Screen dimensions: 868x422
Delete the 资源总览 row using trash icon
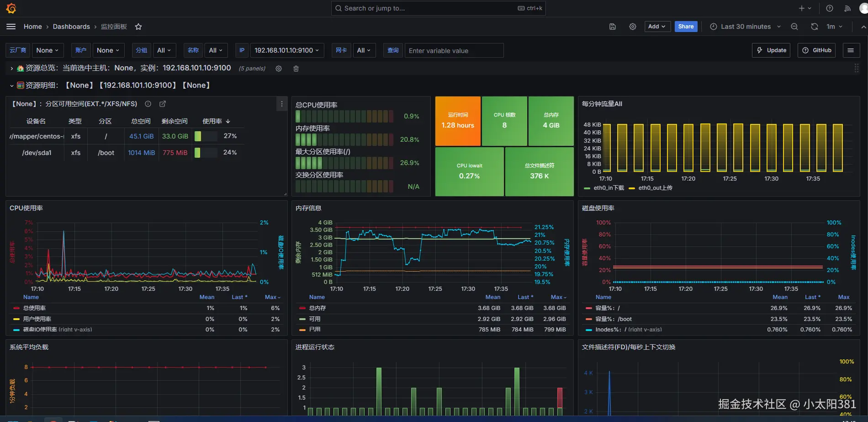click(x=296, y=69)
